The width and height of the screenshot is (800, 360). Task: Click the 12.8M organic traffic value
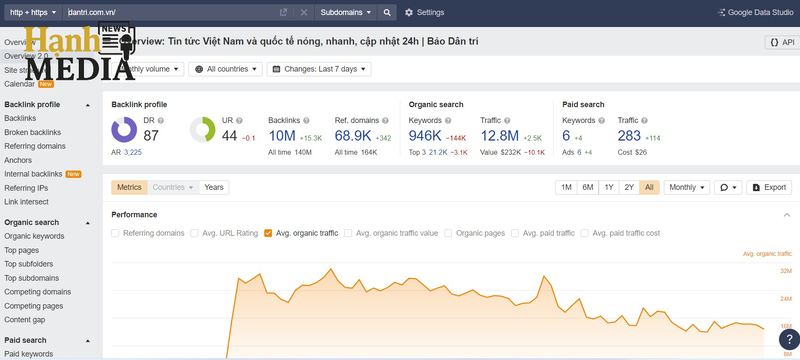499,136
